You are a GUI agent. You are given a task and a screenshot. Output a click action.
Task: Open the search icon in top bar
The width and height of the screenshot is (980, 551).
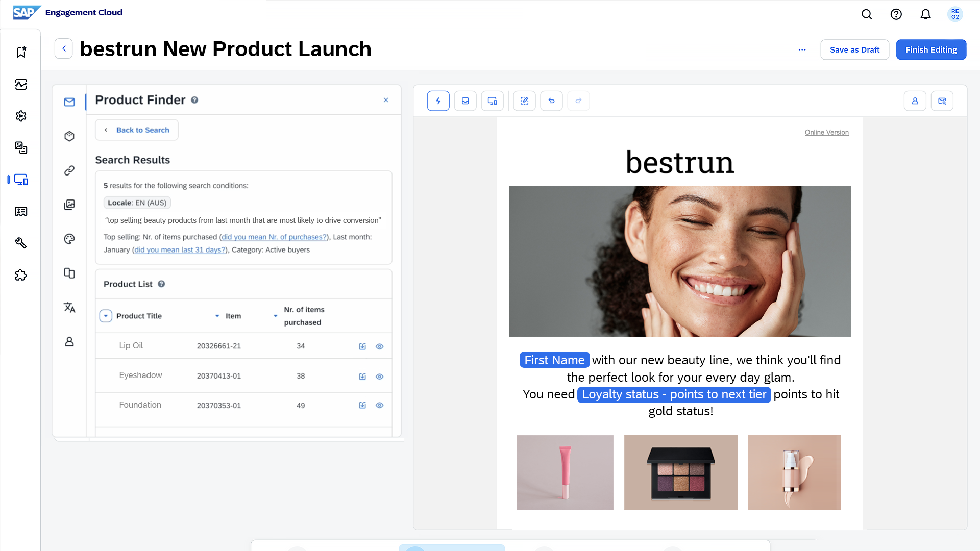(x=867, y=14)
